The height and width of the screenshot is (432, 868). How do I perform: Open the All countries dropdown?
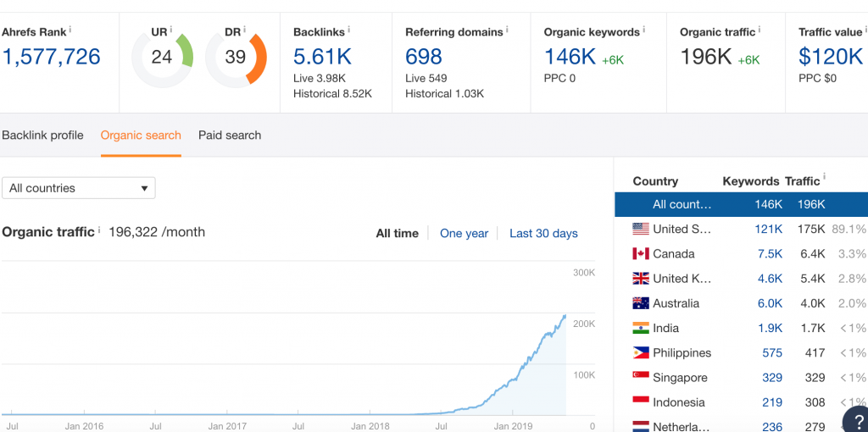(x=79, y=188)
